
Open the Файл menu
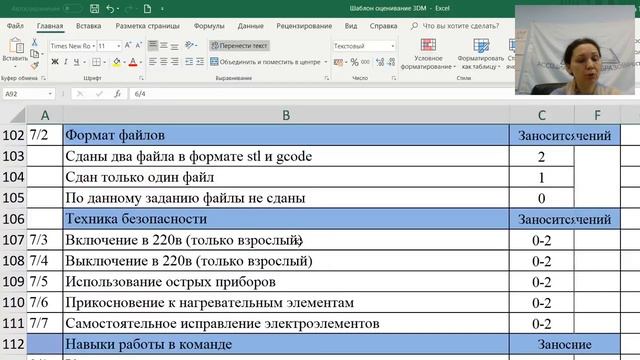(15, 26)
